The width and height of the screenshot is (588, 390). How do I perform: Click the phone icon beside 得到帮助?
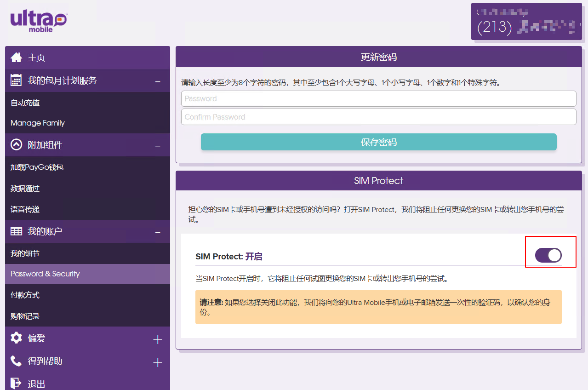[x=16, y=361]
